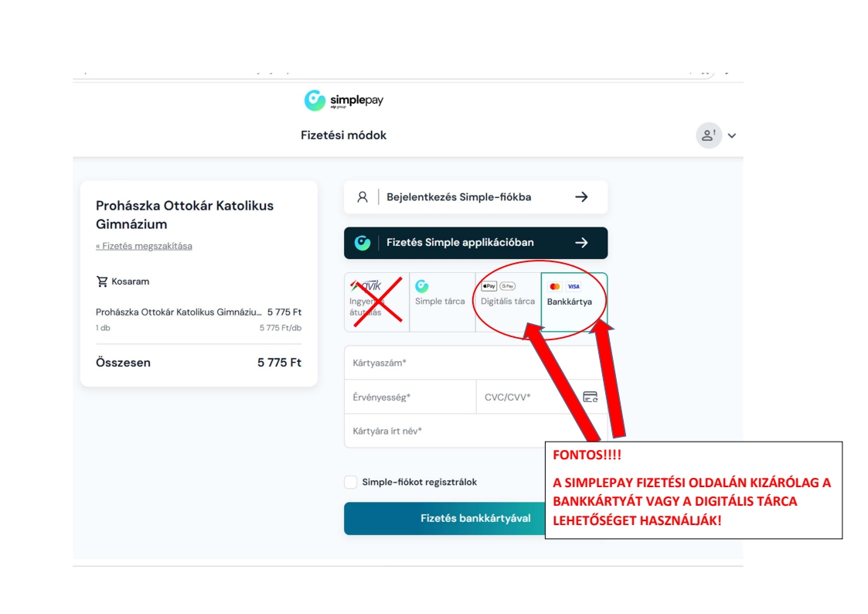Click the Fizetés bankkártyával pay button

(x=475, y=519)
